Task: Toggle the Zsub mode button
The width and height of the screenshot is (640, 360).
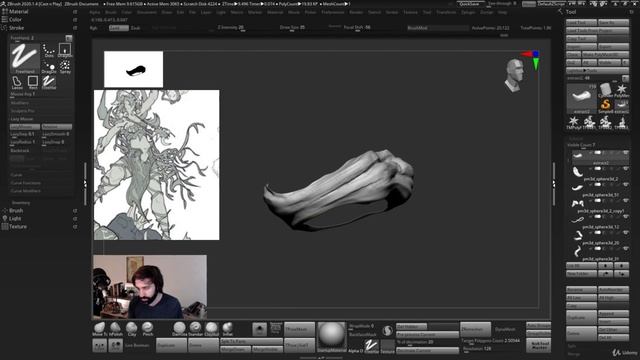Action: (136, 28)
